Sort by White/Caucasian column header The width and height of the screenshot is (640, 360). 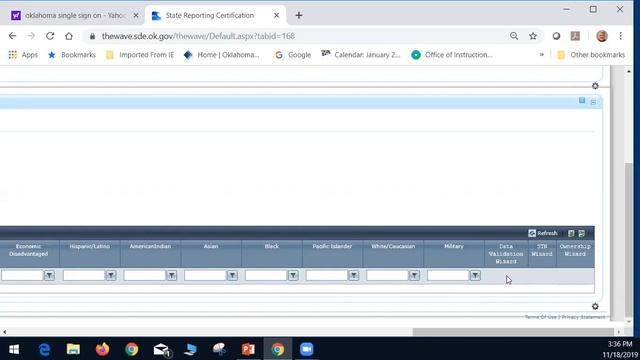pos(393,247)
